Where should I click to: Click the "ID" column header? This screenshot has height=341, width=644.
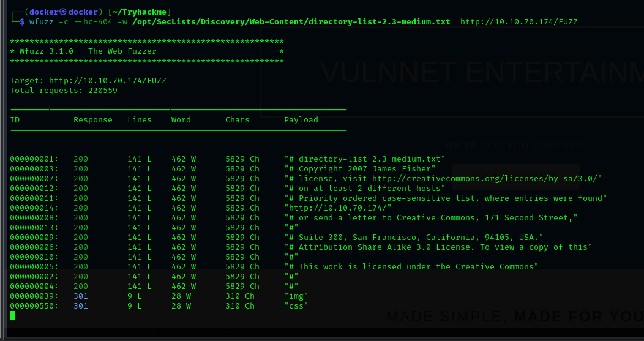(x=15, y=120)
